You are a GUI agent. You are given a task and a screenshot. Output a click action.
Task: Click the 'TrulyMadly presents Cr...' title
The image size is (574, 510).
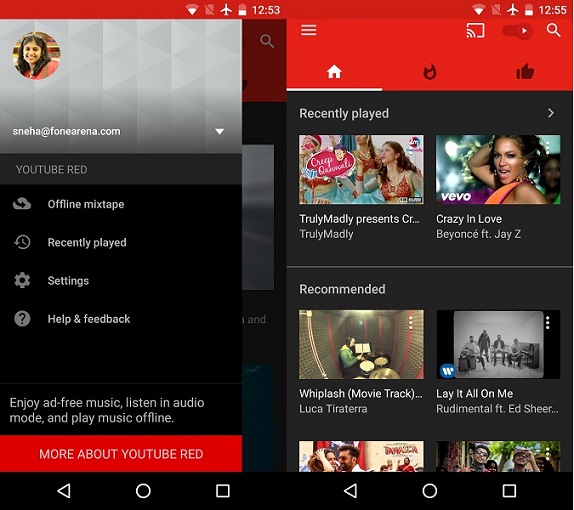click(359, 219)
